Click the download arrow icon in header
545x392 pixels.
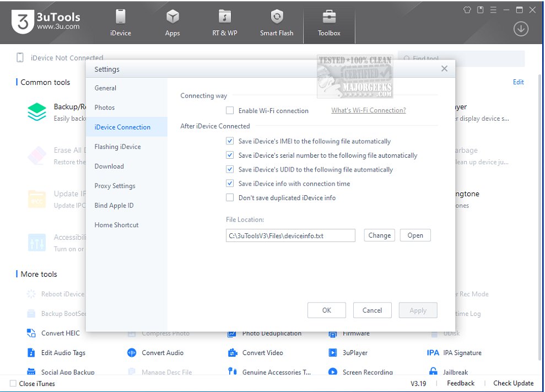click(521, 29)
